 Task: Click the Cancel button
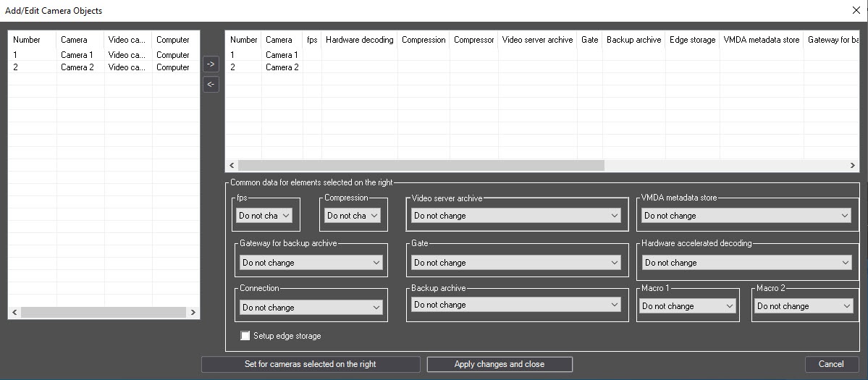tap(831, 364)
